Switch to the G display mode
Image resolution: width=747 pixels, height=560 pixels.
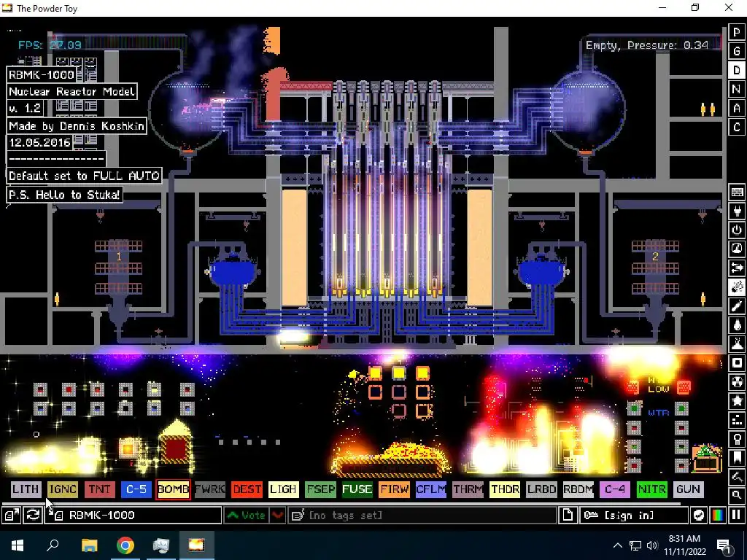point(737,51)
